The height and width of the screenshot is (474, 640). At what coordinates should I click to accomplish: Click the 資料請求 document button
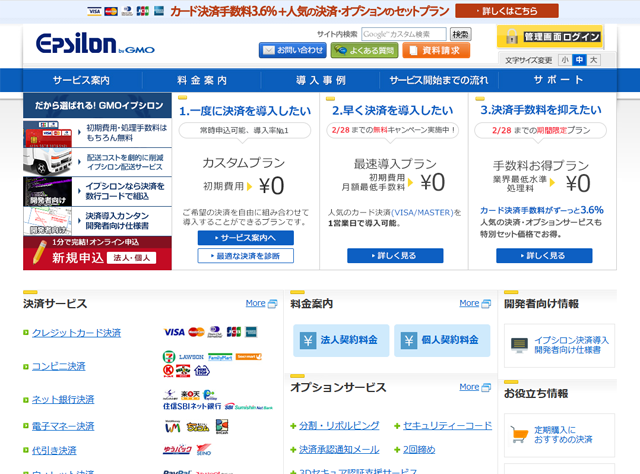coord(436,50)
